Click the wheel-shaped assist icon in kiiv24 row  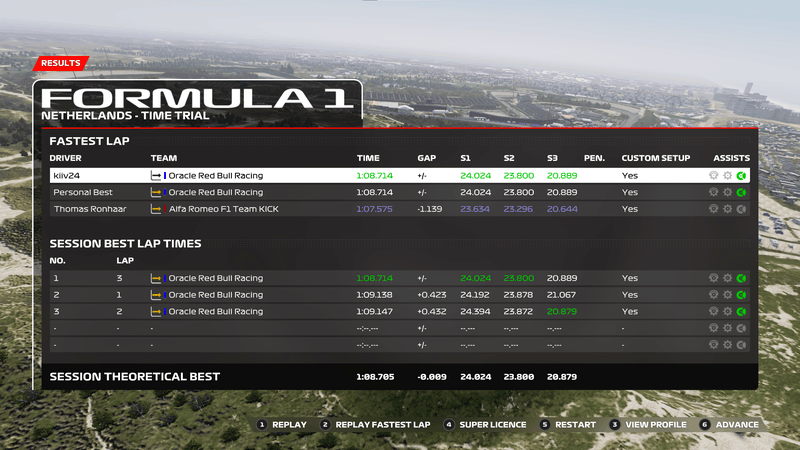tap(713, 176)
